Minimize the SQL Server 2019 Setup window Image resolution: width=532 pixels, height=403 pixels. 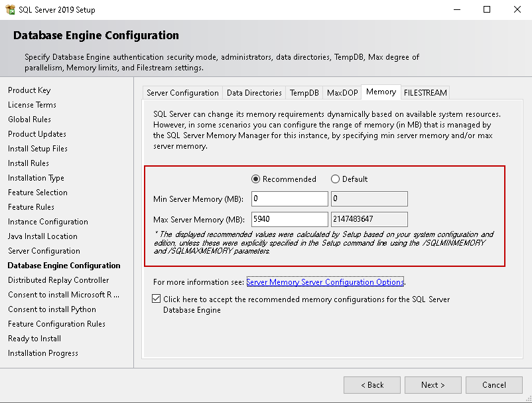click(457, 9)
